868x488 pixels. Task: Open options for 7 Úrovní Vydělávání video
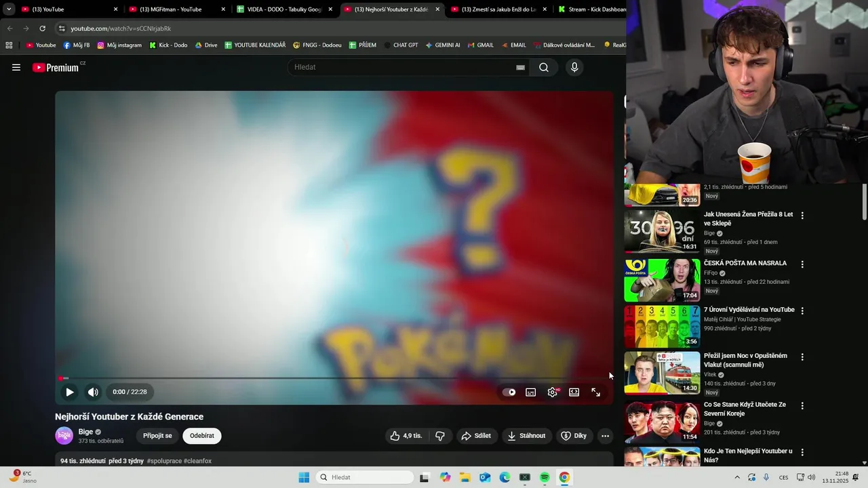[x=802, y=311]
